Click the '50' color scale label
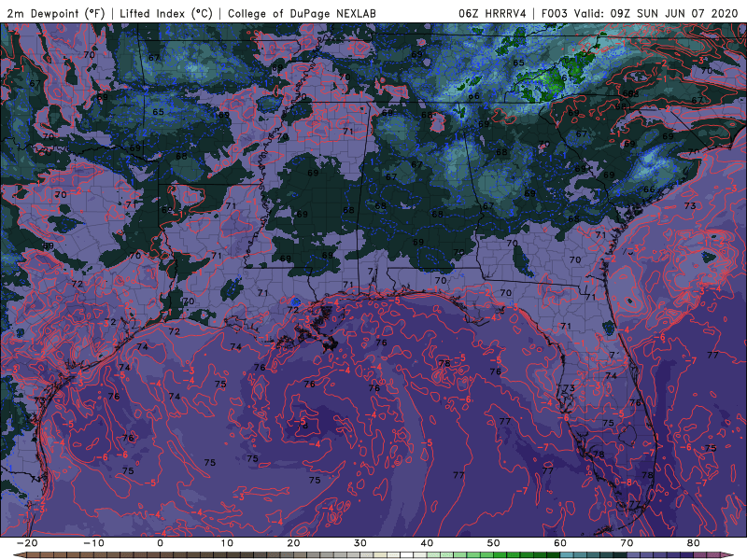The width and height of the screenshot is (747, 560). tap(494, 543)
